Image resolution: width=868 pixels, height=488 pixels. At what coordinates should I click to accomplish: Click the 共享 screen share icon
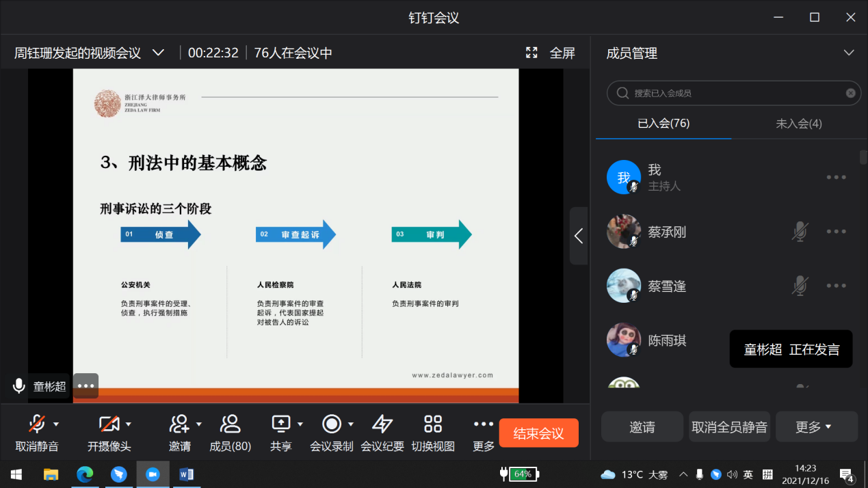281,424
